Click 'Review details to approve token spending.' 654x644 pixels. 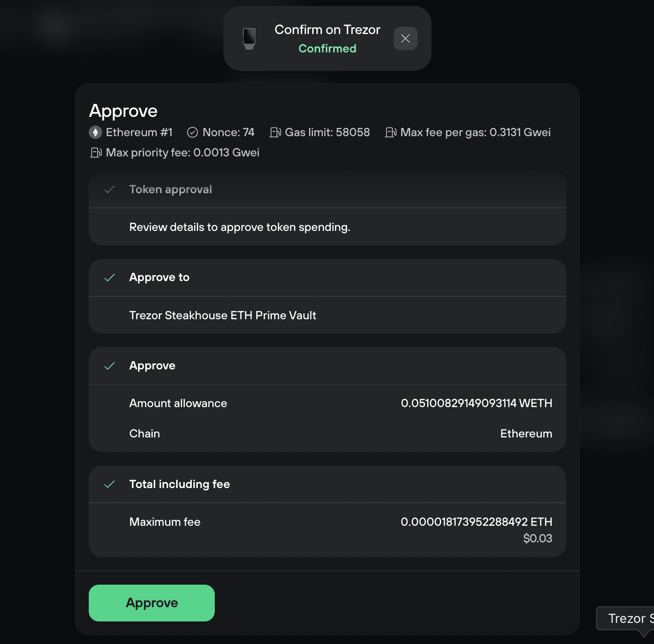tap(240, 227)
